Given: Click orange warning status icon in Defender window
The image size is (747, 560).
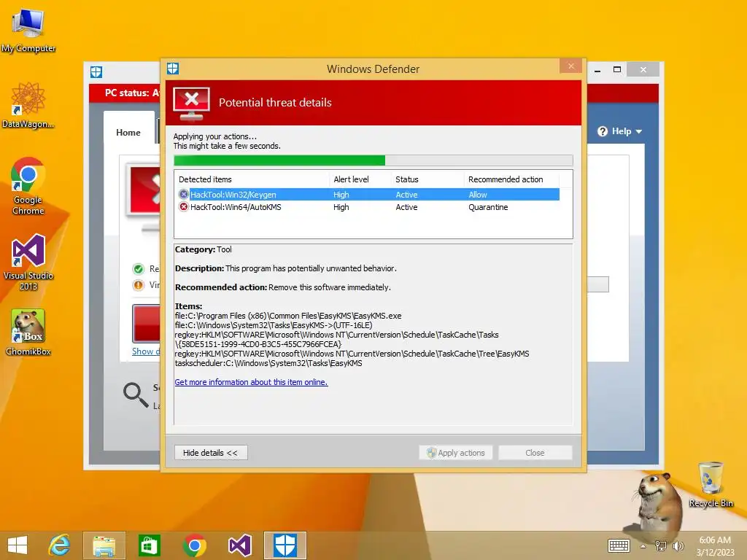Looking at the screenshot, I should [x=138, y=285].
